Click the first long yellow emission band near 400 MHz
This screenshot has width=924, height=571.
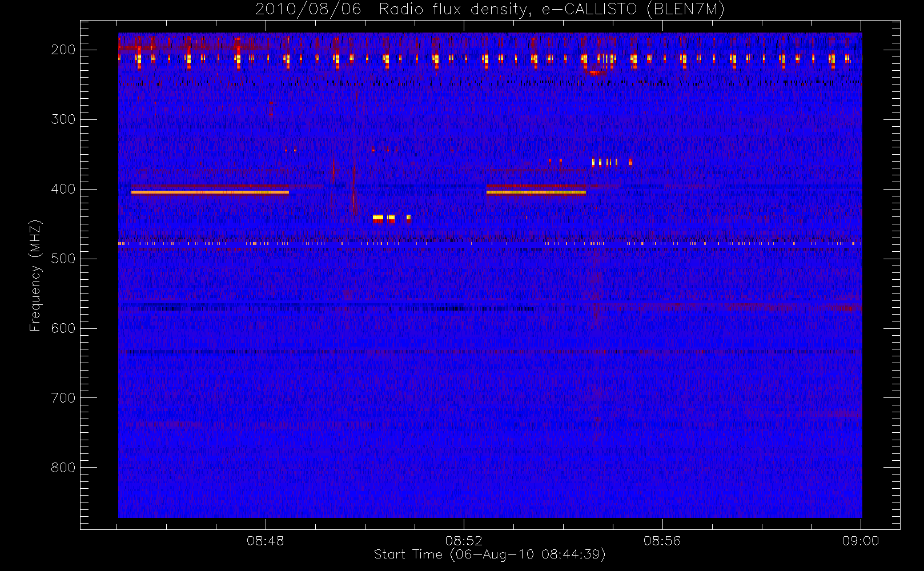(210, 192)
